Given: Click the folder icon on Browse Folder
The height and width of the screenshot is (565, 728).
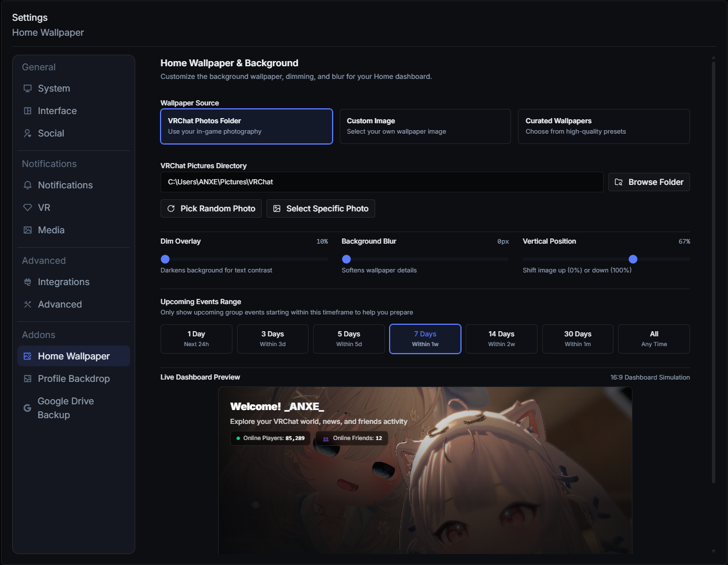Looking at the screenshot, I should click(x=619, y=182).
